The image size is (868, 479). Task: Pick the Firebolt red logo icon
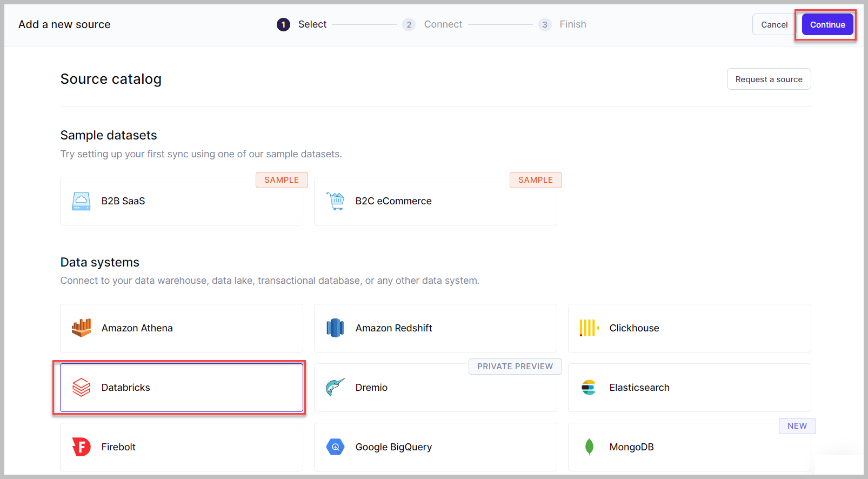(81, 447)
